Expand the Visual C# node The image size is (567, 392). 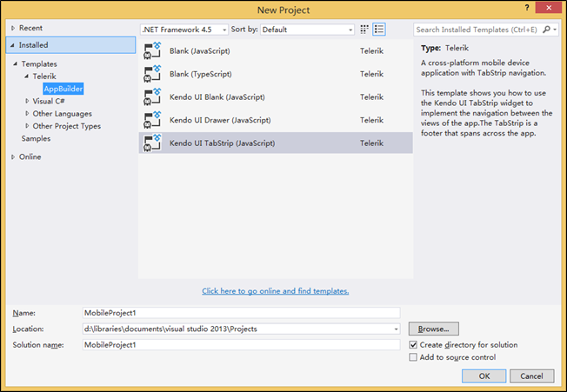coord(27,101)
